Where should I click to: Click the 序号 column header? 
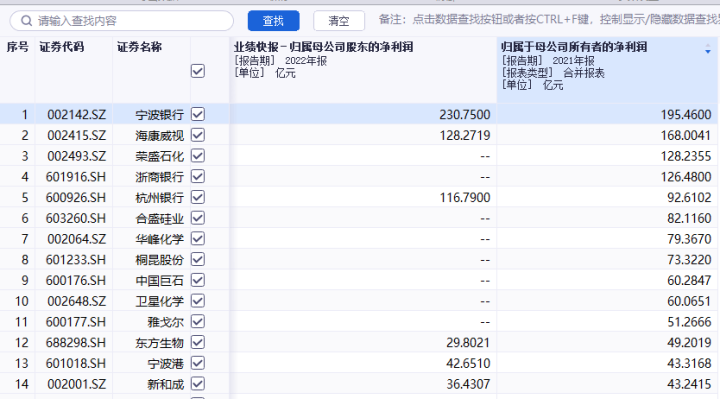[x=17, y=47]
